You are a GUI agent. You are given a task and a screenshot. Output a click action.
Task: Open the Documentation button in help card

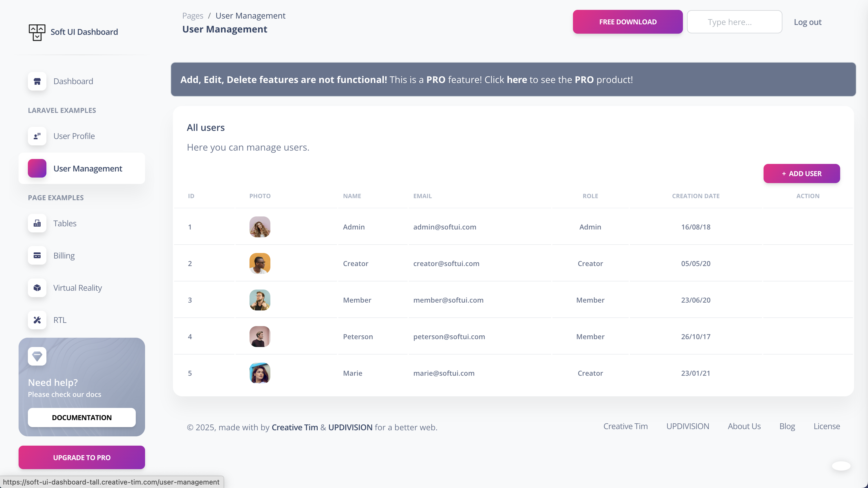pos(82,417)
